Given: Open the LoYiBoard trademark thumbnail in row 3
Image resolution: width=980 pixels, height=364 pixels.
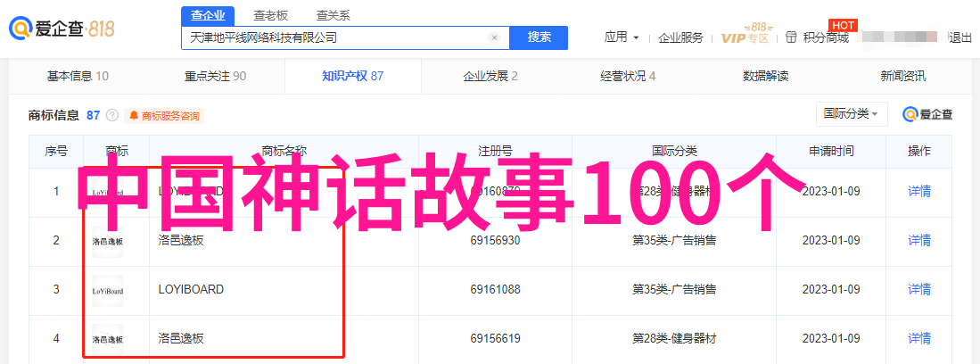Looking at the screenshot, I should coord(108,290).
